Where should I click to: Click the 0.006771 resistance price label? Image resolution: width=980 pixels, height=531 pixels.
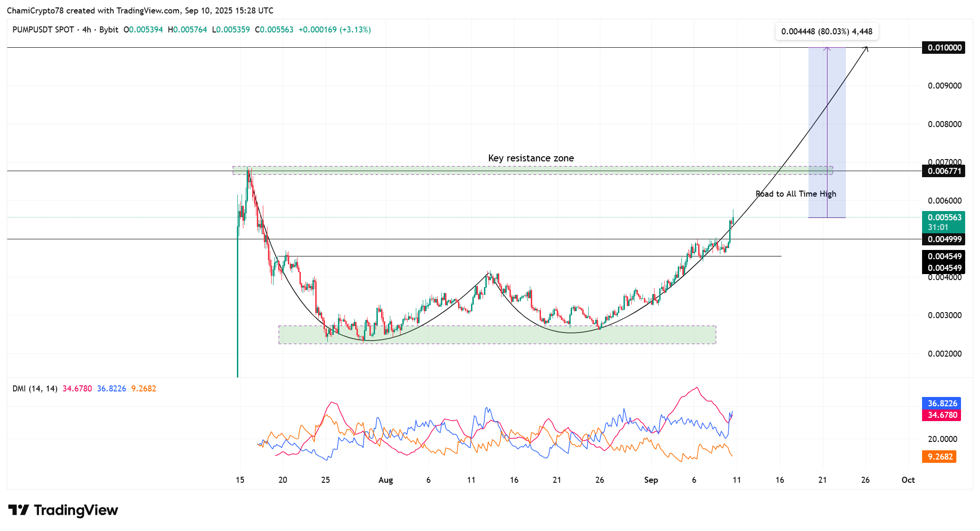944,171
